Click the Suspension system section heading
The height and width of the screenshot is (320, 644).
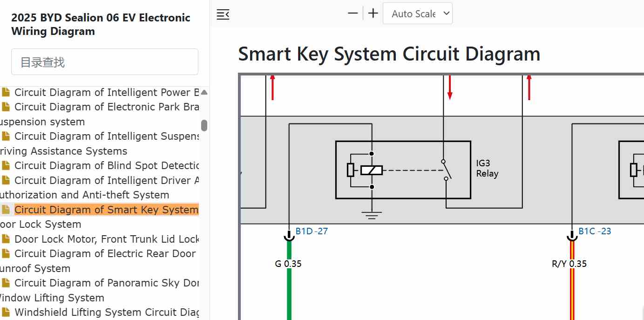click(42, 122)
